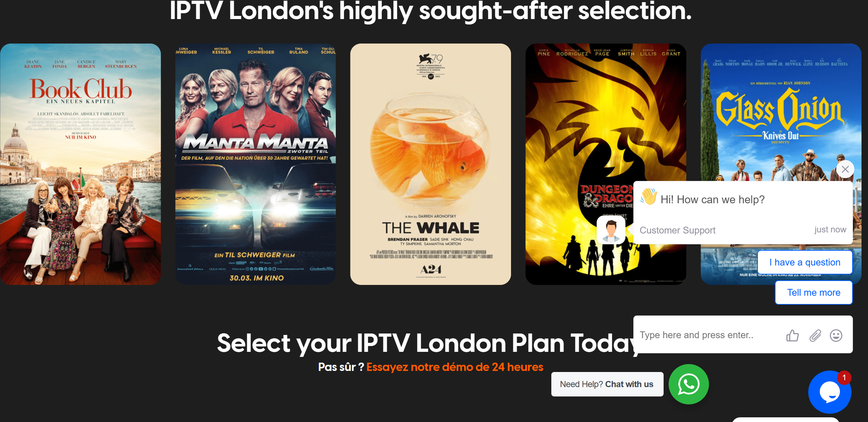This screenshot has width=868, height=422.
Task: Close the chat greeting popup
Action: 845,169
